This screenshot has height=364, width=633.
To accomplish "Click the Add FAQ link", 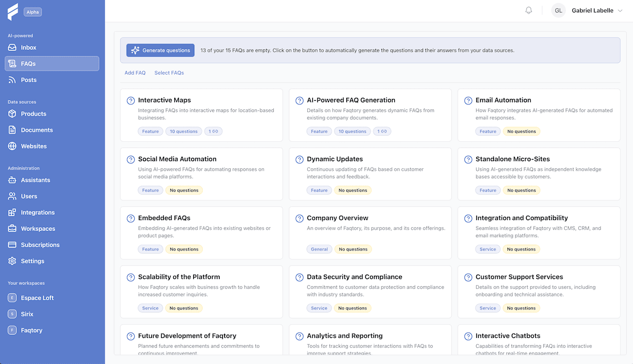I will [x=135, y=72].
